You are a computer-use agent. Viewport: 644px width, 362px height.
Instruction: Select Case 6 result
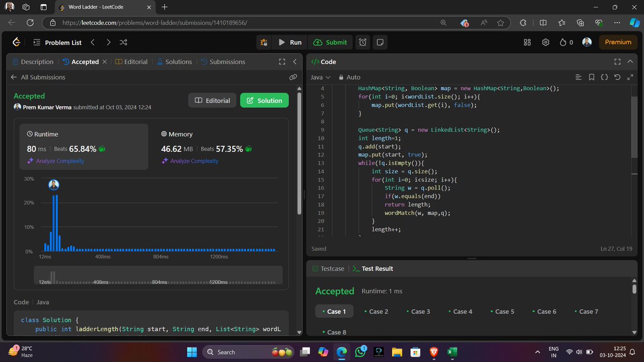point(544,312)
